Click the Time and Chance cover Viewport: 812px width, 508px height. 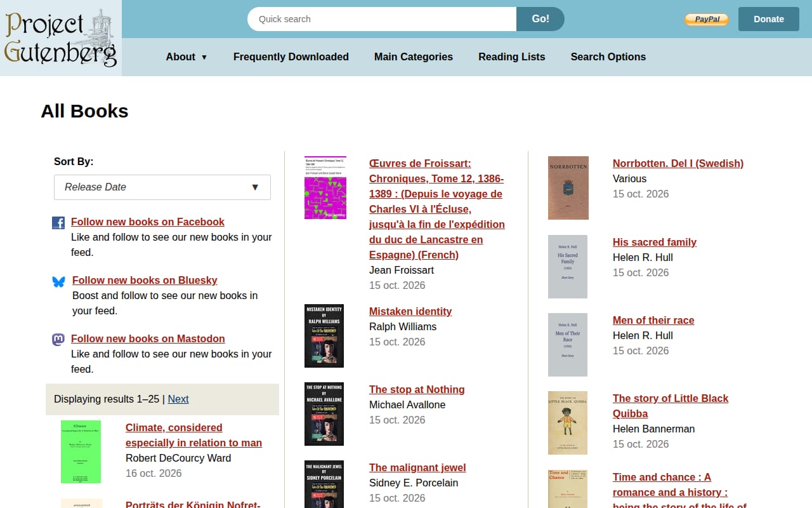[x=568, y=489]
